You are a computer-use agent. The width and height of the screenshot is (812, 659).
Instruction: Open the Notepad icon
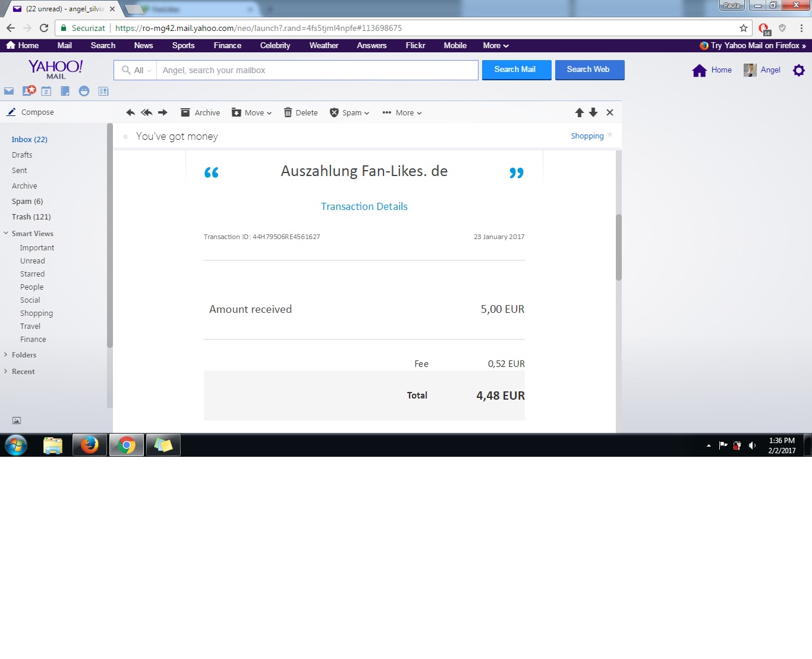click(x=65, y=91)
